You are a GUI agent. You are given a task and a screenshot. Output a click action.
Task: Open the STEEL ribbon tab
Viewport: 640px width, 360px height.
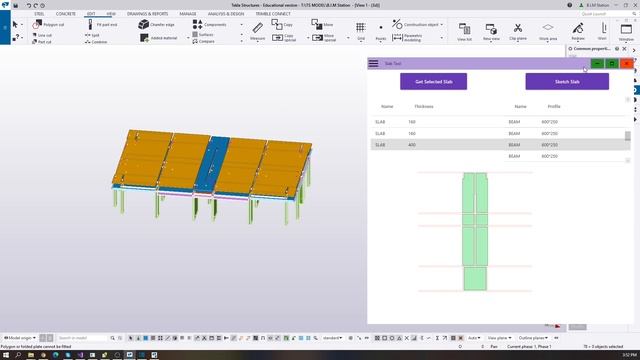[39, 14]
